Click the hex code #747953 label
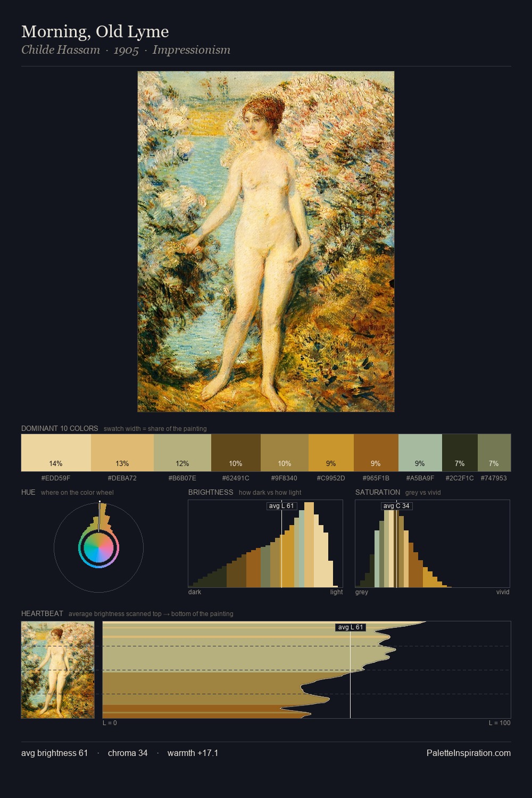The width and height of the screenshot is (532, 798). tap(494, 478)
